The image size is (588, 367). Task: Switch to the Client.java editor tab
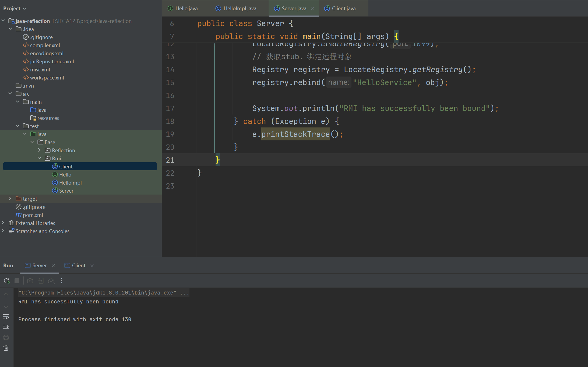click(343, 8)
